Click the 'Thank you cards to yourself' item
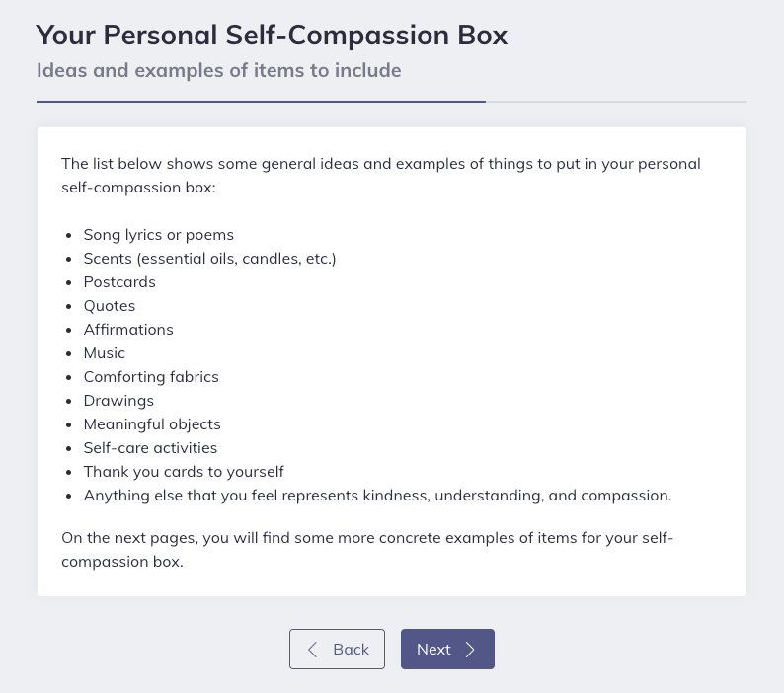 tap(184, 472)
